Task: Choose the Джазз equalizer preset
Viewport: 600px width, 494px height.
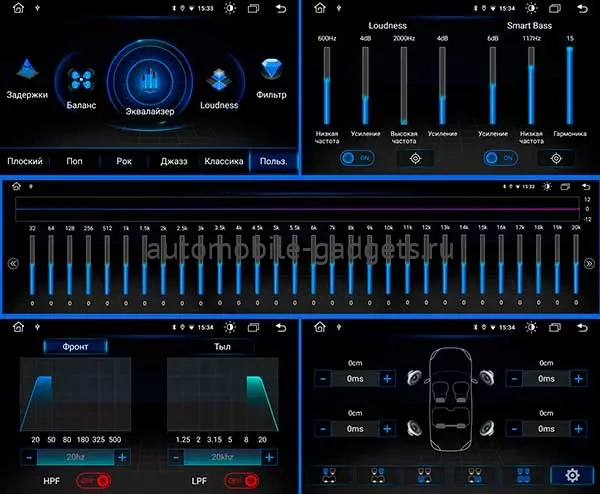Action: [174, 161]
